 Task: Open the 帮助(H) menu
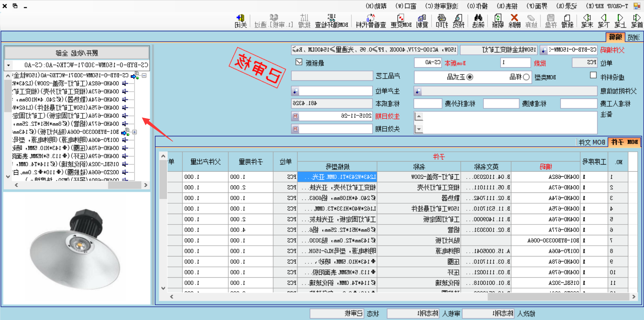coord(377,6)
